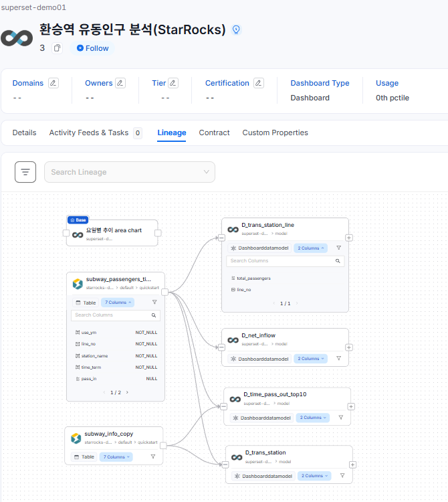Viewport: 448px width, 502px height.
Task: Click filter icon on D_trans_station_line node
Action: point(338,248)
